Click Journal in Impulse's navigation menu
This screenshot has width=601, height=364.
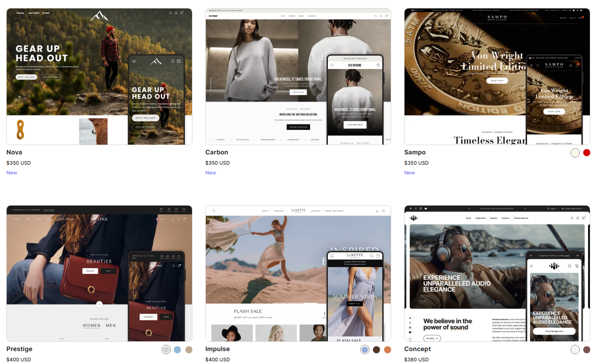[315, 210]
